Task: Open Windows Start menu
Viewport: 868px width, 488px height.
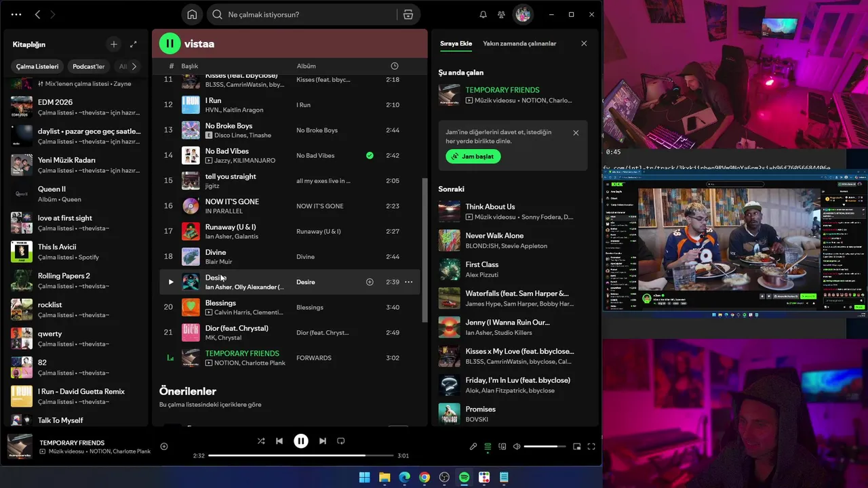Action: [364, 477]
